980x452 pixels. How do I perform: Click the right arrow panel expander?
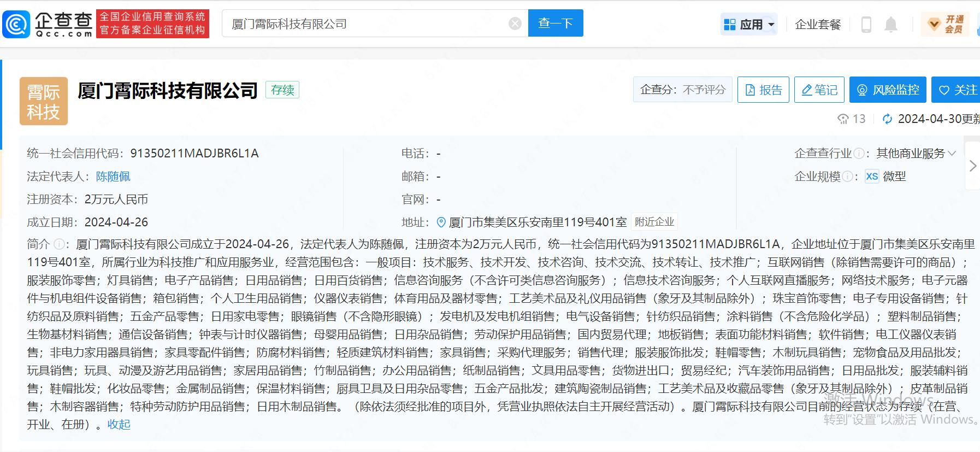click(x=972, y=166)
